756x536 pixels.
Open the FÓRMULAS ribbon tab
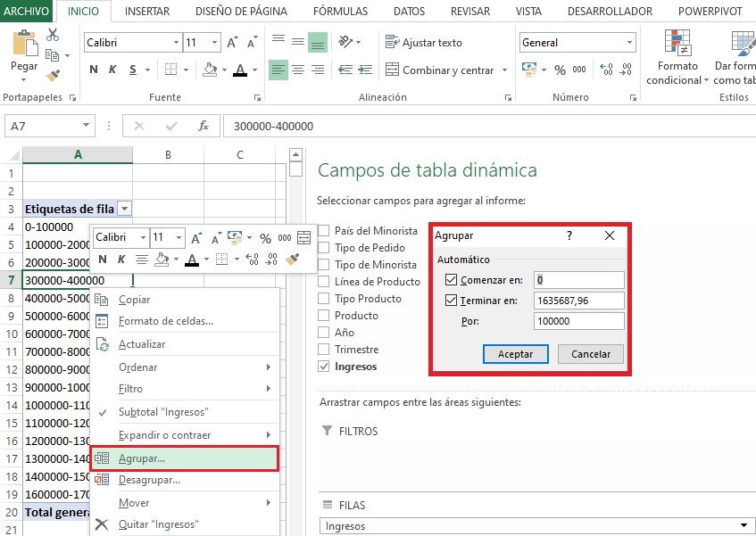[340, 12]
